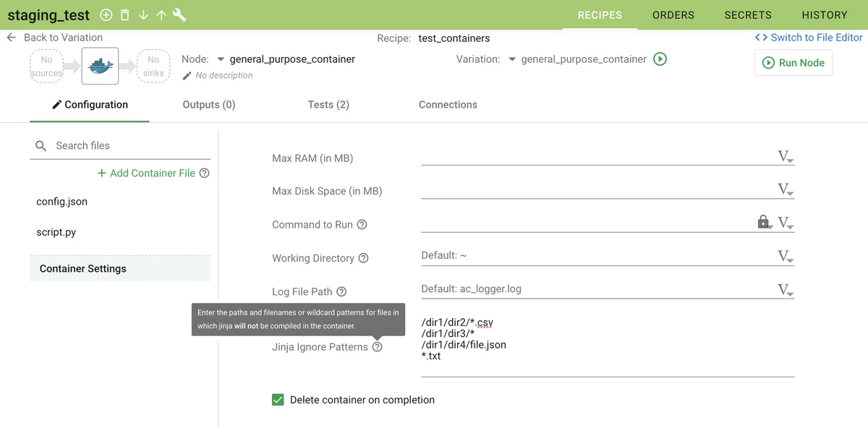This screenshot has width=868, height=428.
Task: Click the trash delete icon in header
Action: coord(125,15)
